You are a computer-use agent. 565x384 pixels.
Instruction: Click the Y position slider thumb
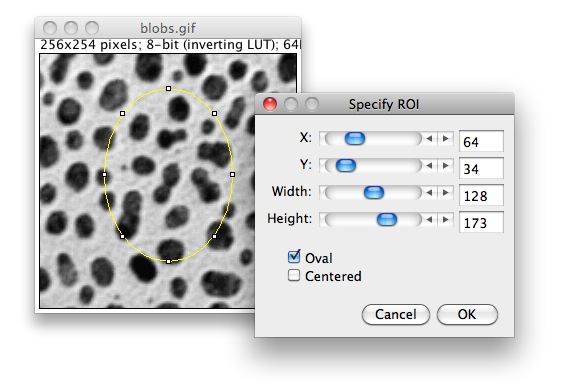click(x=346, y=166)
